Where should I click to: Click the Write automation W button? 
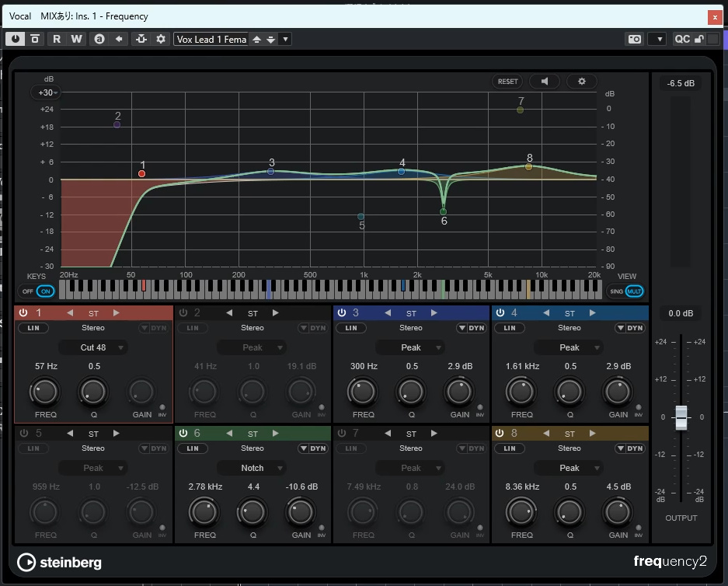(76, 39)
